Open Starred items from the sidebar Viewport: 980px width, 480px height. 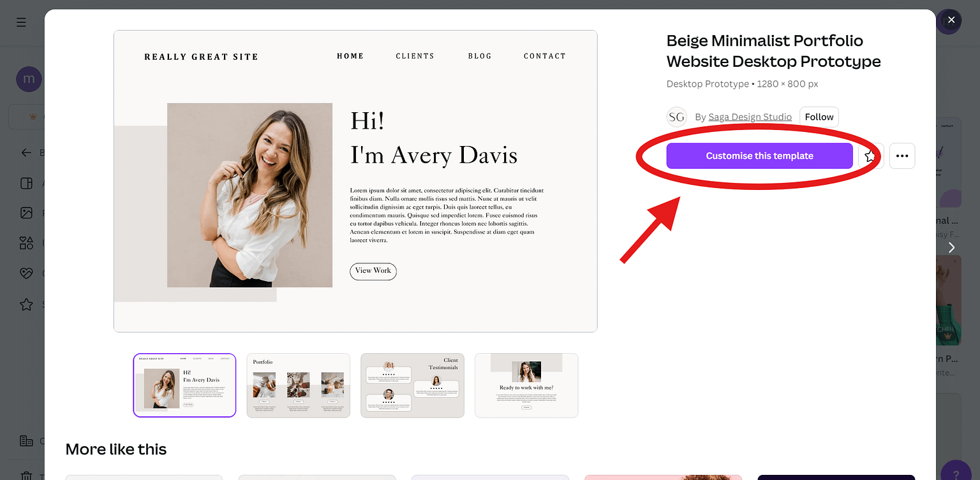coord(26,304)
